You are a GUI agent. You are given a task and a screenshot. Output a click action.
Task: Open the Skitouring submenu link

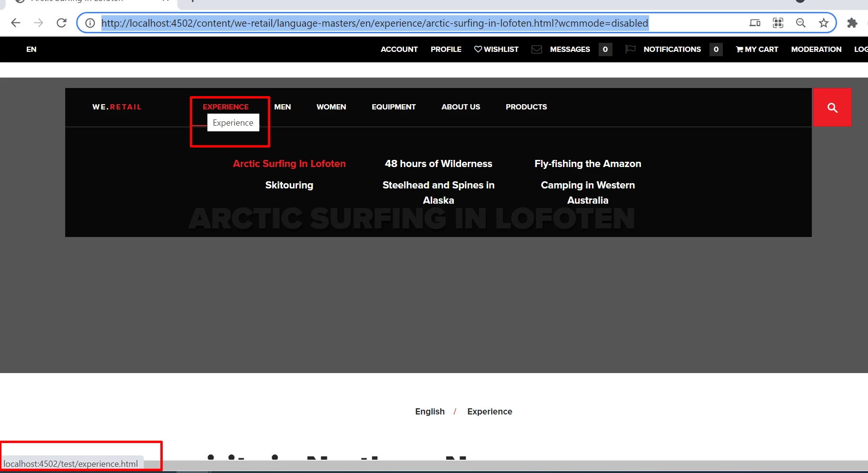(289, 185)
